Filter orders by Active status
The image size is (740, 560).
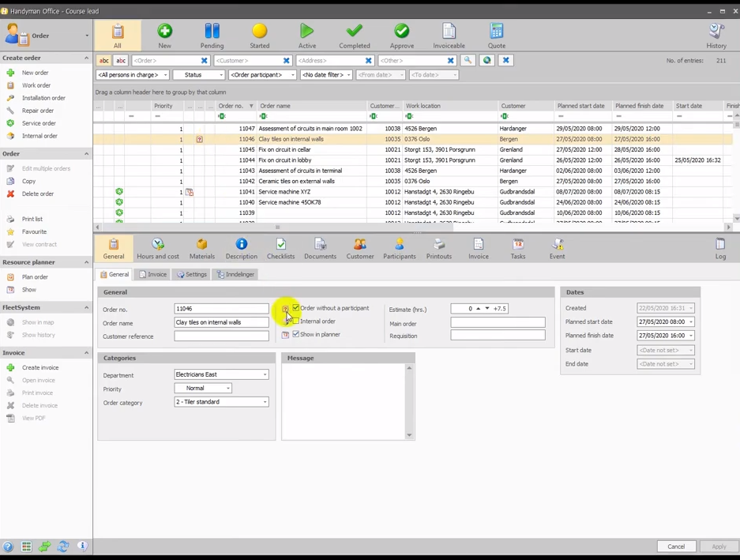(306, 36)
